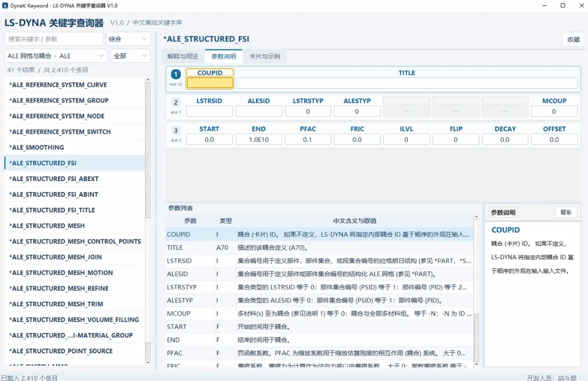Select *ALE_STRUCTURED_MESH_MOTION keyword
The height and width of the screenshot is (381, 588).
pyautogui.click(x=75, y=273)
